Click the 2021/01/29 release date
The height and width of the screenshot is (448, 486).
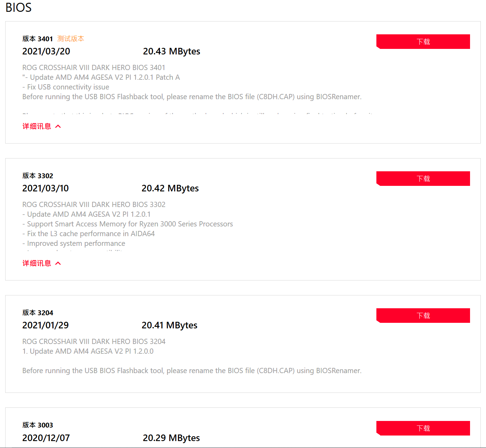pyautogui.click(x=45, y=325)
